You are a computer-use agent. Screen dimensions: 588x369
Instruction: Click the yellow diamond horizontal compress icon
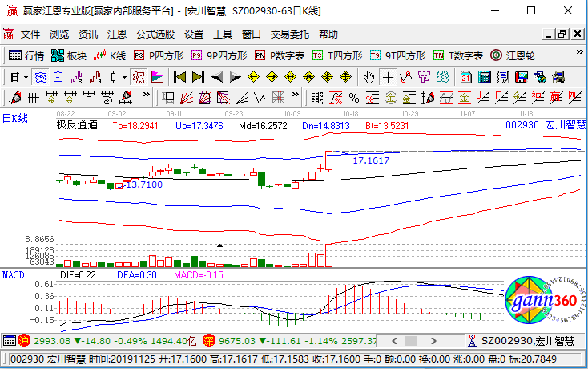[x=308, y=77]
